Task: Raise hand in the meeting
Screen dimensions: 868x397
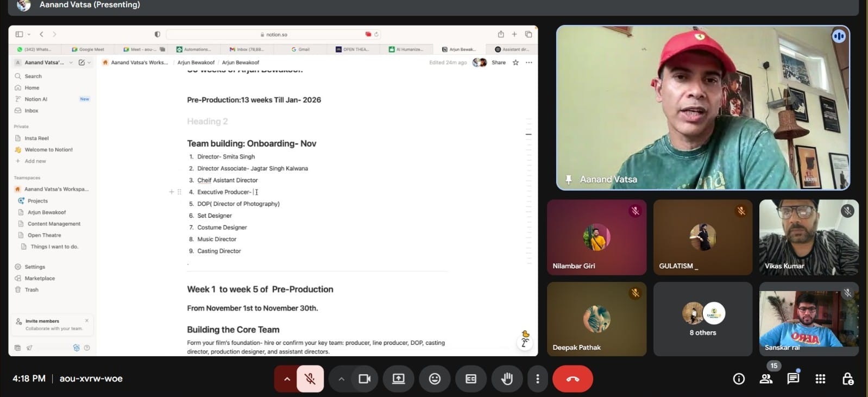Action: pos(507,379)
